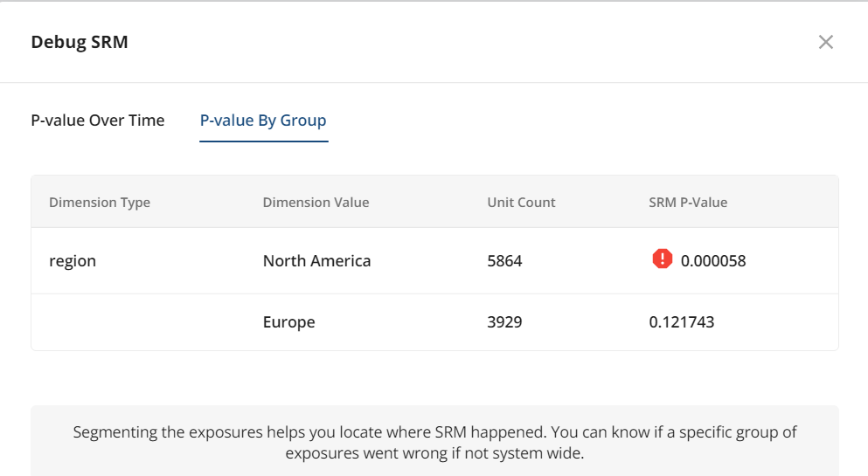
Task: Click unit count 3929
Action: (504, 322)
